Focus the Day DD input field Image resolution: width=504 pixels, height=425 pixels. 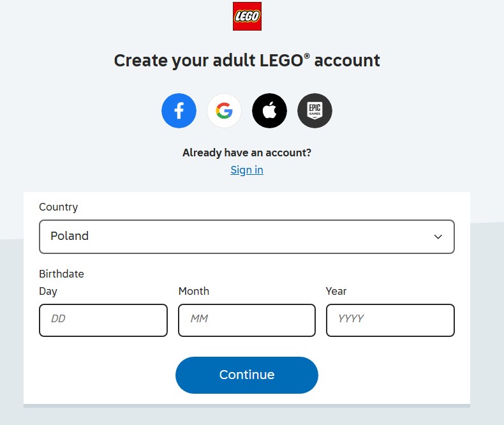103,320
